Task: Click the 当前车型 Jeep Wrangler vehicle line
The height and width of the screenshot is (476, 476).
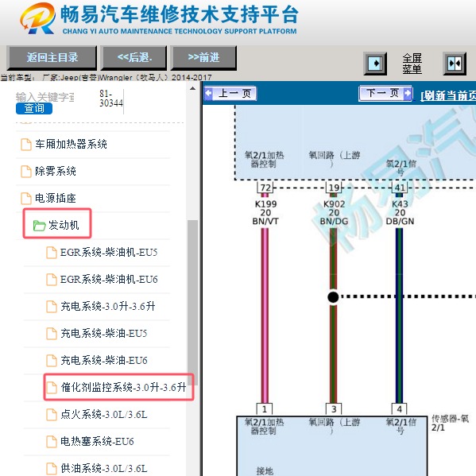Action: point(106,78)
